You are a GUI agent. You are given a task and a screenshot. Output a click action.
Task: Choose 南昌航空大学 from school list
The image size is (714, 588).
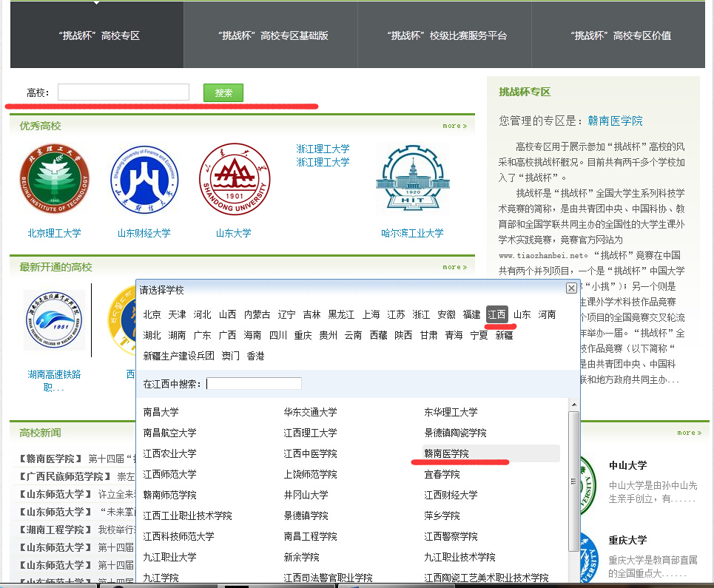pos(169,433)
